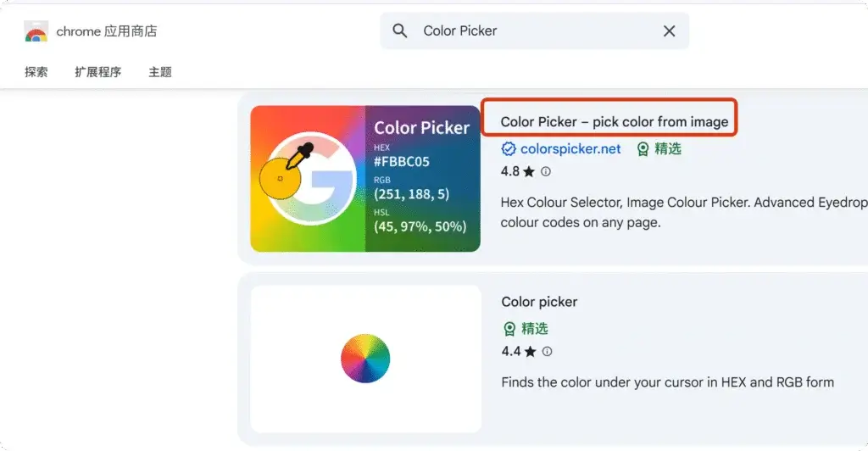Clear the search box with the X

pyautogui.click(x=669, y=31)
